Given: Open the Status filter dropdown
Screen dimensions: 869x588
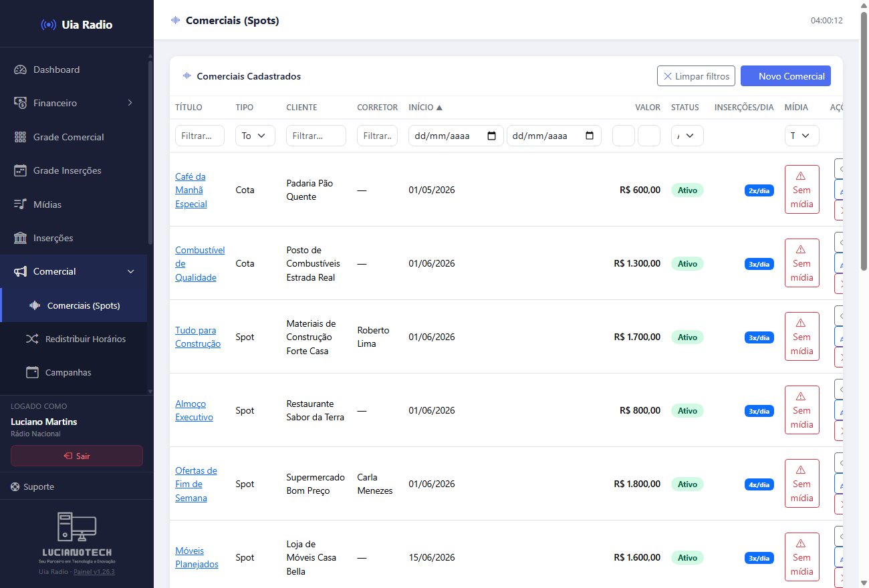Looking at the screenshot, I should 687,136.
